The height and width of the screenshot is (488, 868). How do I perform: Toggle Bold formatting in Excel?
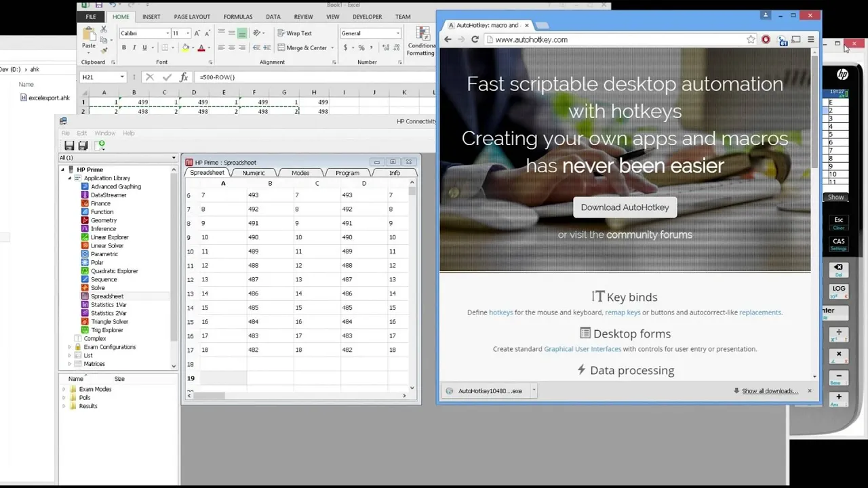(x=123, y=47)
